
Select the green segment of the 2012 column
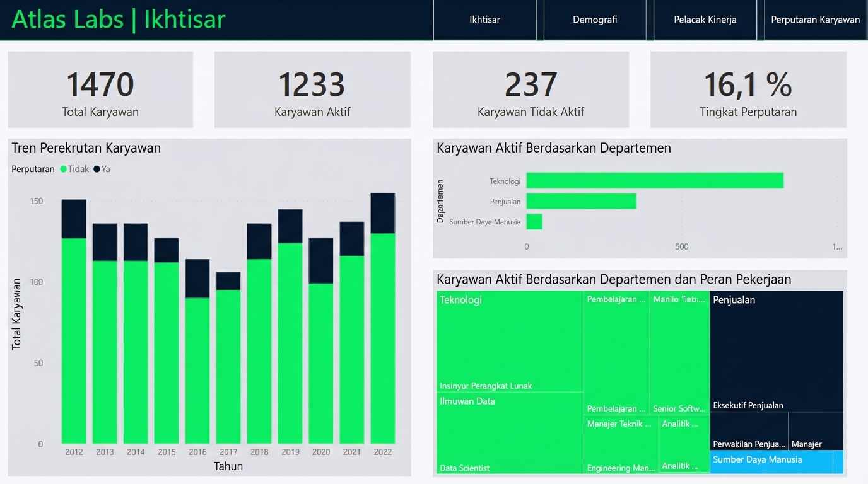(x=74, y=340)
